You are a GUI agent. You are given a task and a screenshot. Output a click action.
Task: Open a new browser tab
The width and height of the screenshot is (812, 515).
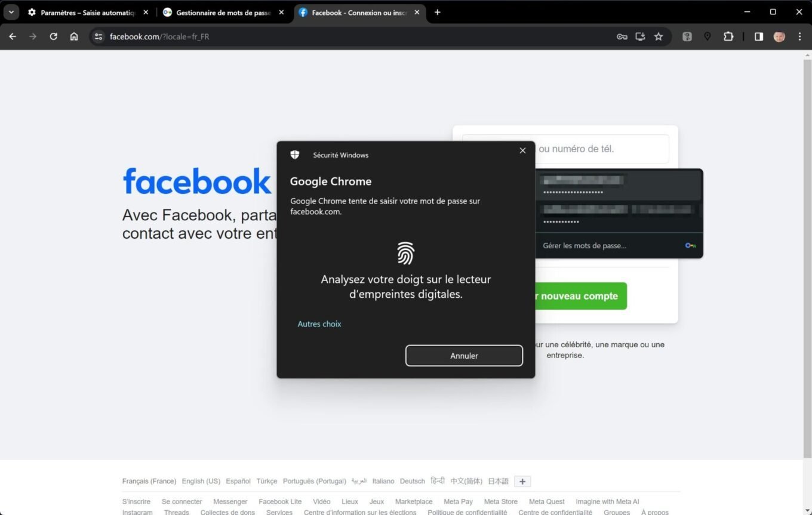coord(438,12)
